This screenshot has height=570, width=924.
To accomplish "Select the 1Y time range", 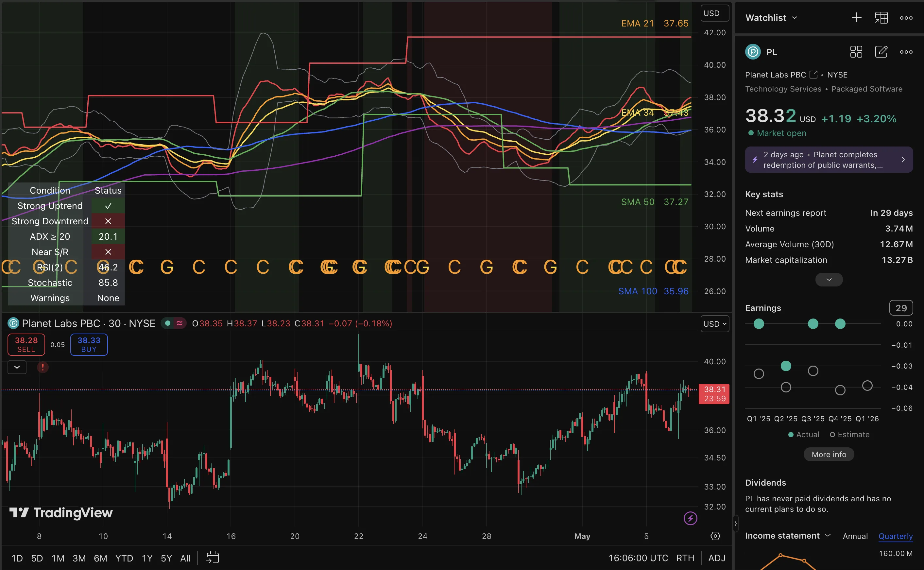I will click(147, 558).
